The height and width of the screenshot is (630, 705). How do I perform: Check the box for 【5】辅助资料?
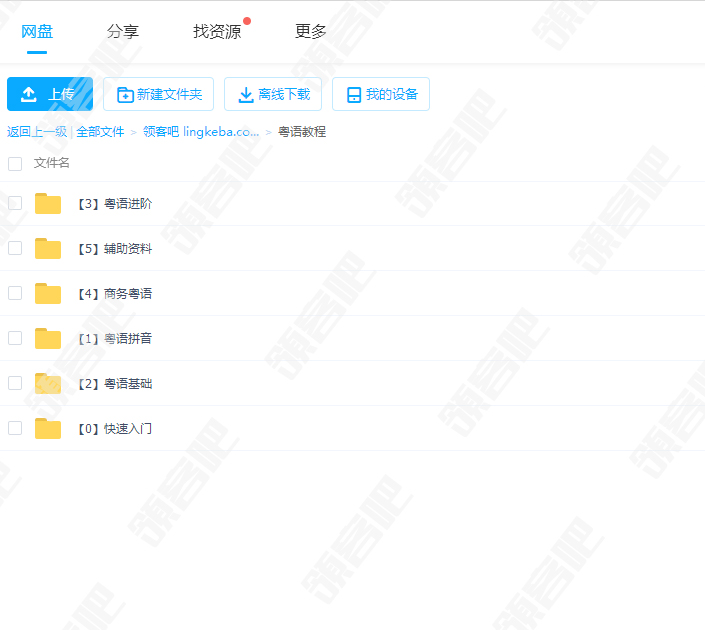point(15,248)
